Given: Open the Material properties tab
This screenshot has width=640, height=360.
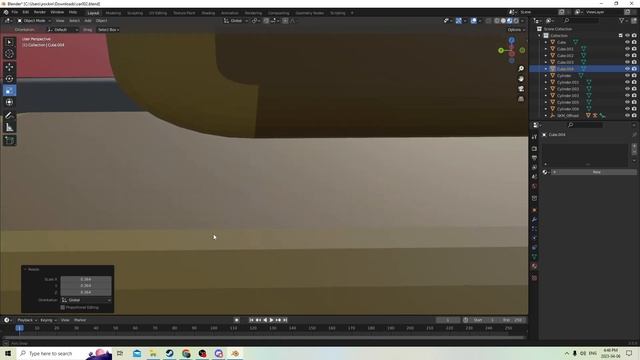Looking at the screenshot, I should (x=534, y=266).
